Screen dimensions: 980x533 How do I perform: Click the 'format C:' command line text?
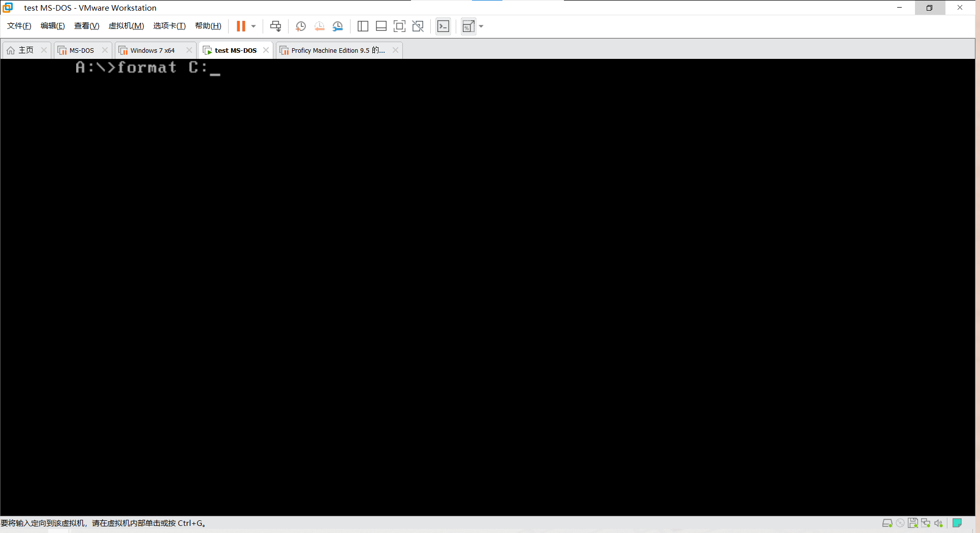pyautogui.click(x=162, y=67)
